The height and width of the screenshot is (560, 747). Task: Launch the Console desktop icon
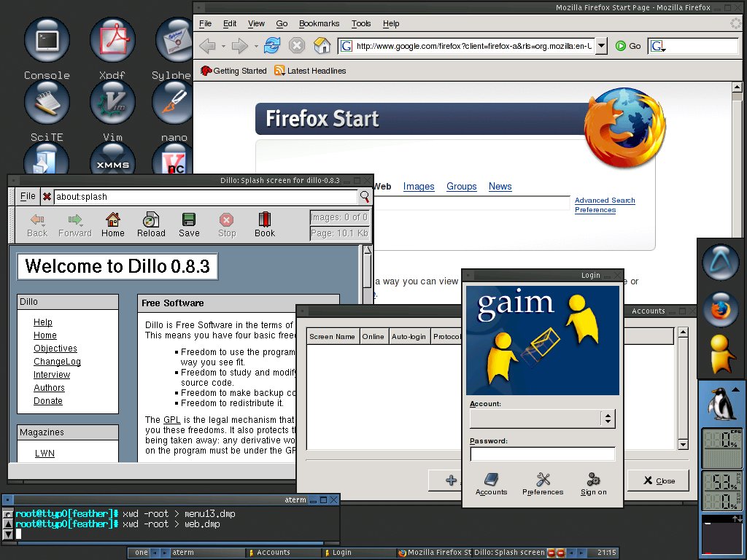pyautogui.click(x=47, y=40)
